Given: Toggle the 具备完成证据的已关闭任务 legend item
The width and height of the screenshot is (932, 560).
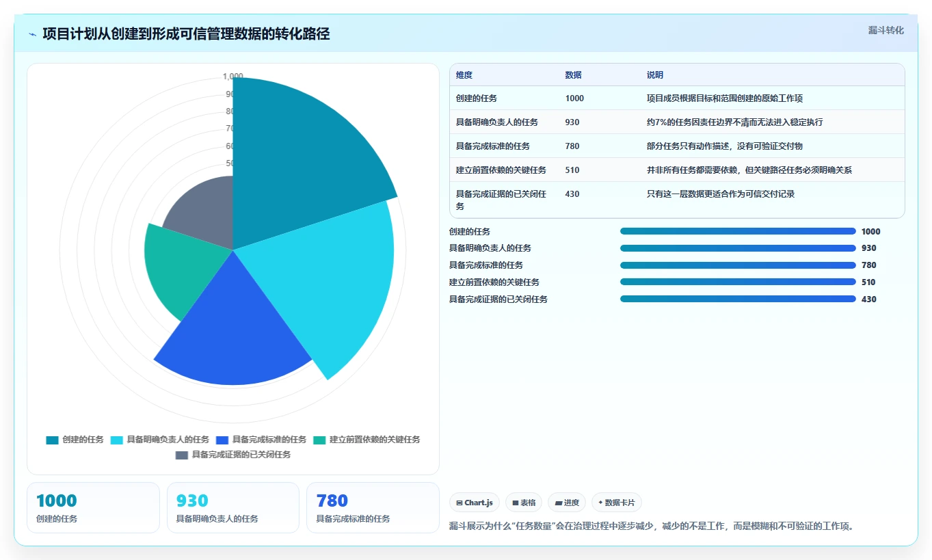Looking at the screenshot, I should point(233,455).
